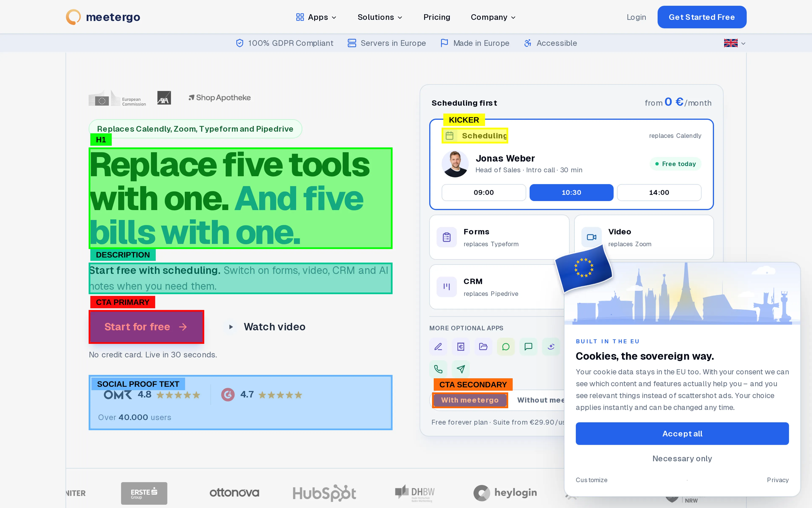Expand the Solutions dropdown menu
The width and height of the screenshot is (812, 508).
click(x=380, y=17)
